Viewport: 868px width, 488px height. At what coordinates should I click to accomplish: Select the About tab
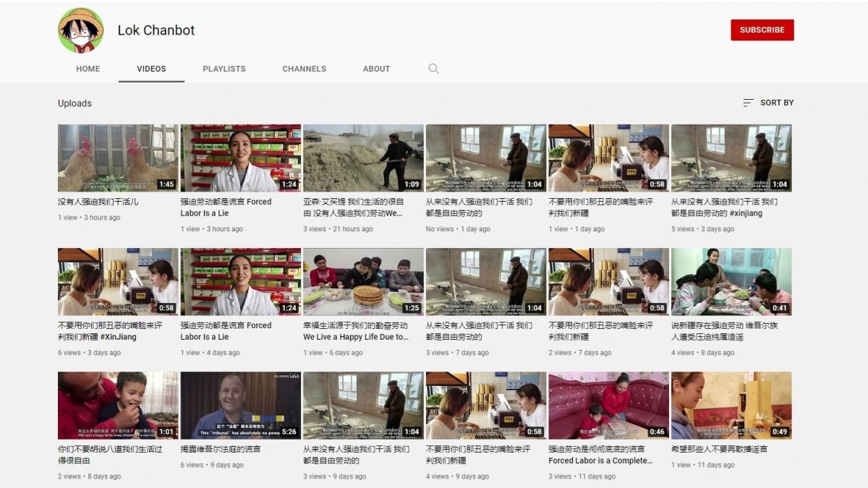tap(376, 69)
